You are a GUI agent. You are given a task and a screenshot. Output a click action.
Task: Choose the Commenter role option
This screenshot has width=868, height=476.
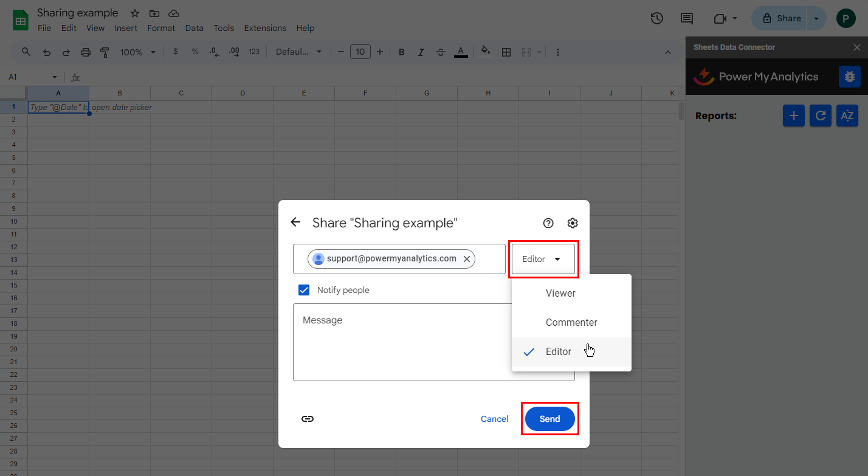tap(571, 323)
